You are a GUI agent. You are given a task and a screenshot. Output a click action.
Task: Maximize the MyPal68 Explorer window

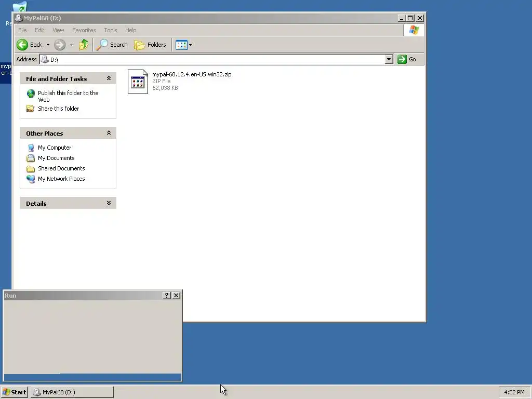point(410,18)
